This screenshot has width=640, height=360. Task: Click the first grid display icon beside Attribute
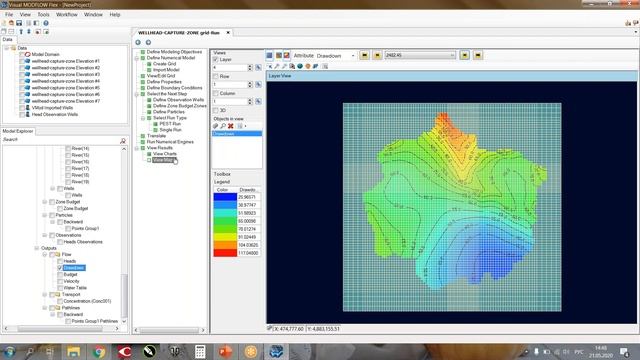click(269, 56)
